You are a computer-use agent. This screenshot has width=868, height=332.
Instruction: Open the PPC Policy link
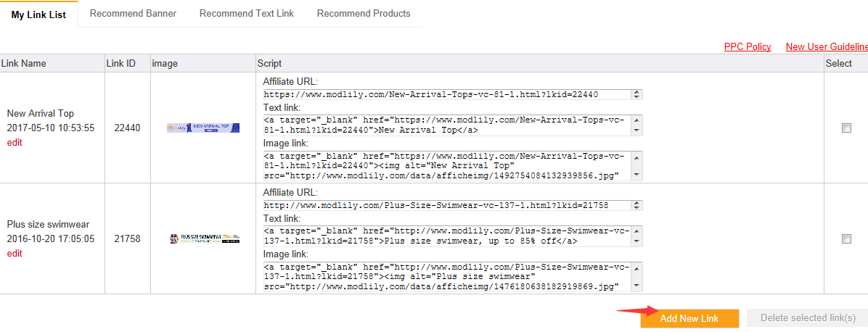748,47
